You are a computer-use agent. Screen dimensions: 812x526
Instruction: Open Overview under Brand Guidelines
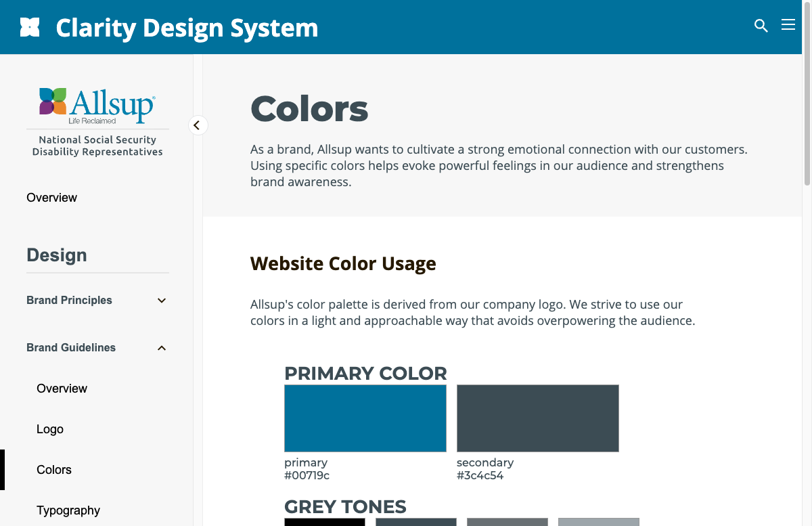coord(62,388)
